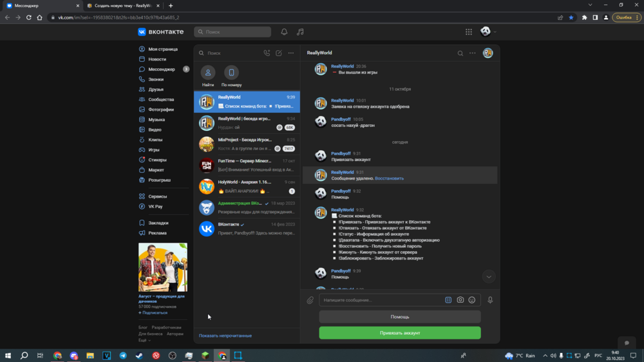Open the ВКонтакте official chat
This screenshot has width=644, height=362.
[x=247, y=229]
